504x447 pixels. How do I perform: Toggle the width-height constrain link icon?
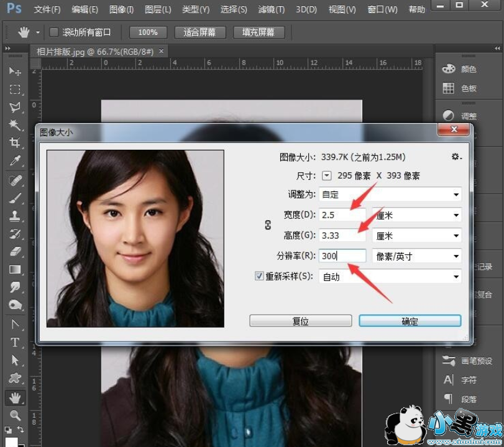[x=268, y=226]
